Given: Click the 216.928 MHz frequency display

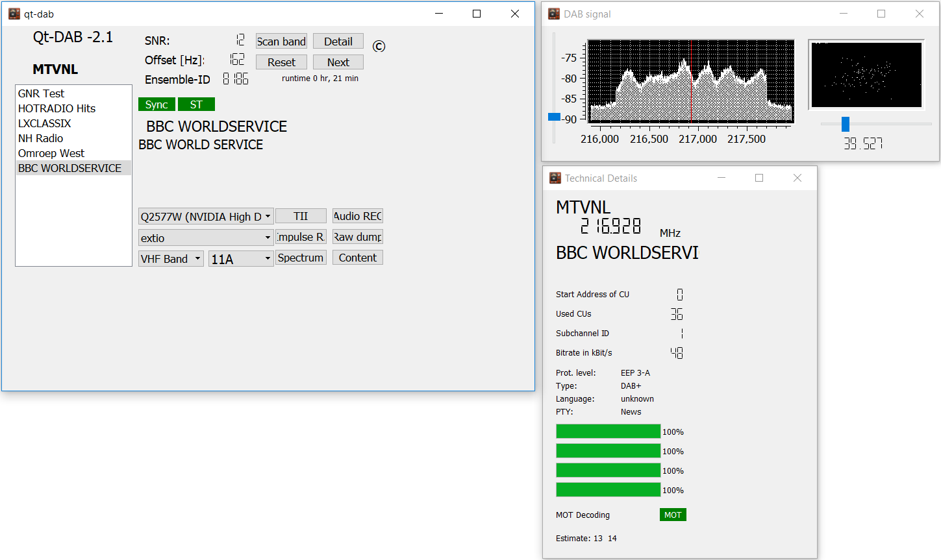Looking at the screenshot, I should [x=610, y=226].
